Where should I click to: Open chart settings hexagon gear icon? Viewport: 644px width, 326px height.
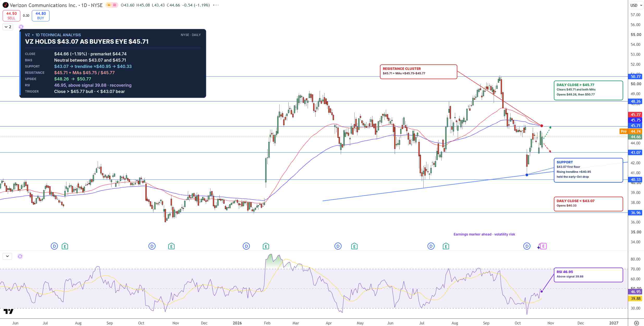pyautogui.click(x=636, y=323)
